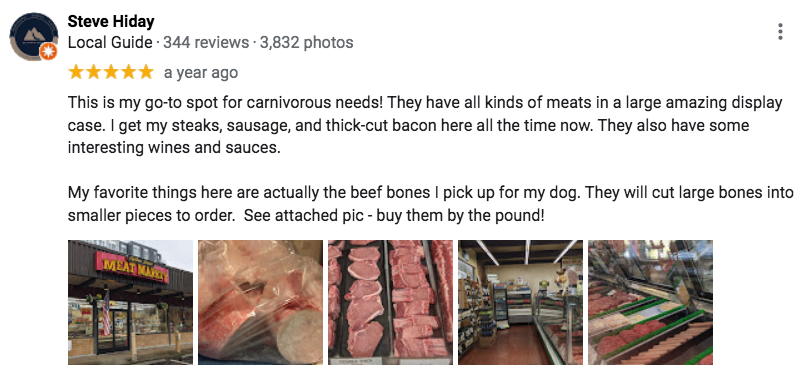Open the pork chops tray photo
This screenshot has width=807, height=379.
(391, 302)
